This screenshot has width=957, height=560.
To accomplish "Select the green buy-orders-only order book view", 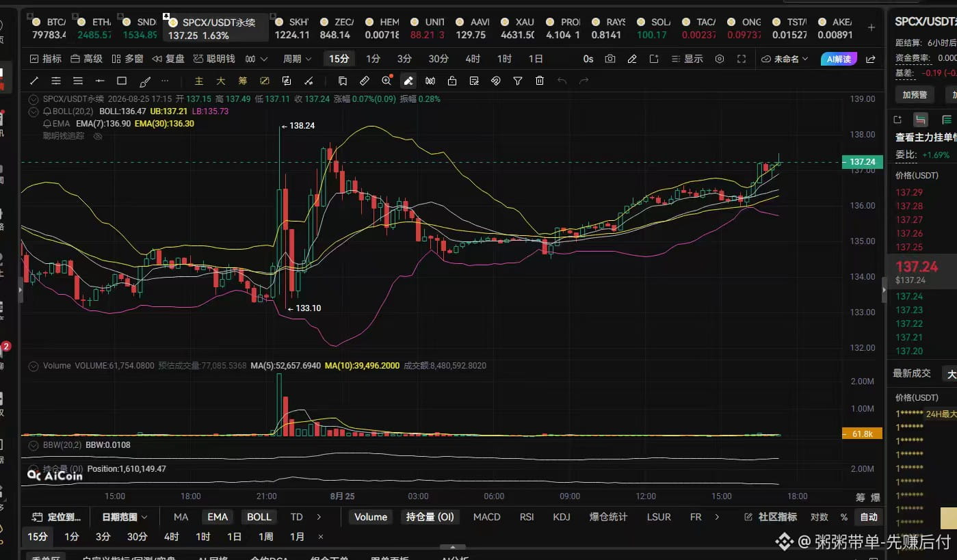I will pyautogui.click(x=947, y=120).
